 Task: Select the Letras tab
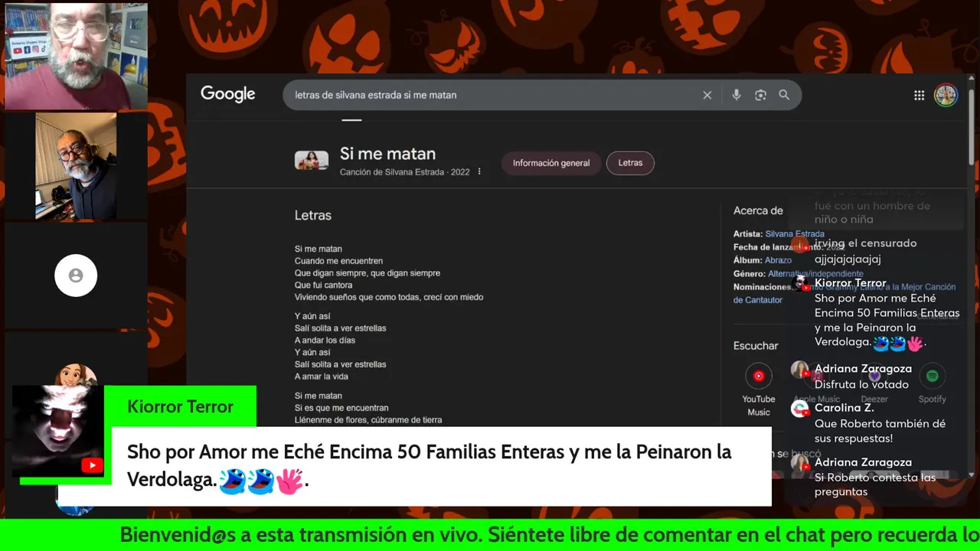630,163
